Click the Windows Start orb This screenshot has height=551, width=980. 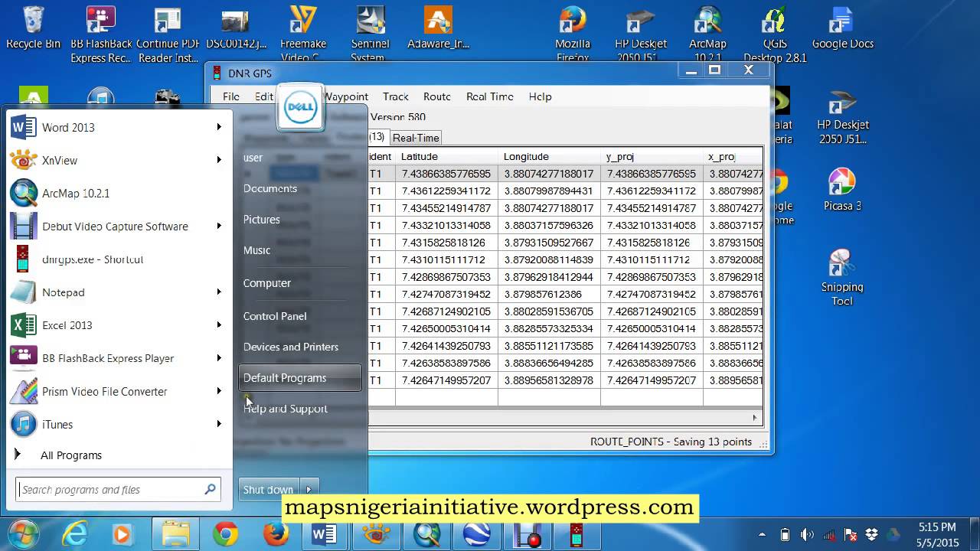[23, 533]
